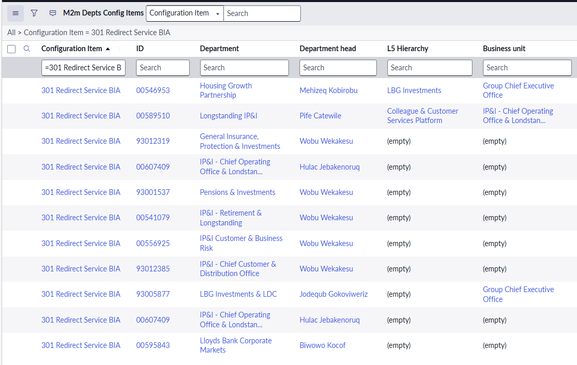This screenshot has width=577, height=365.
Task: Click the top Search box
Action: tap(262, 13)
